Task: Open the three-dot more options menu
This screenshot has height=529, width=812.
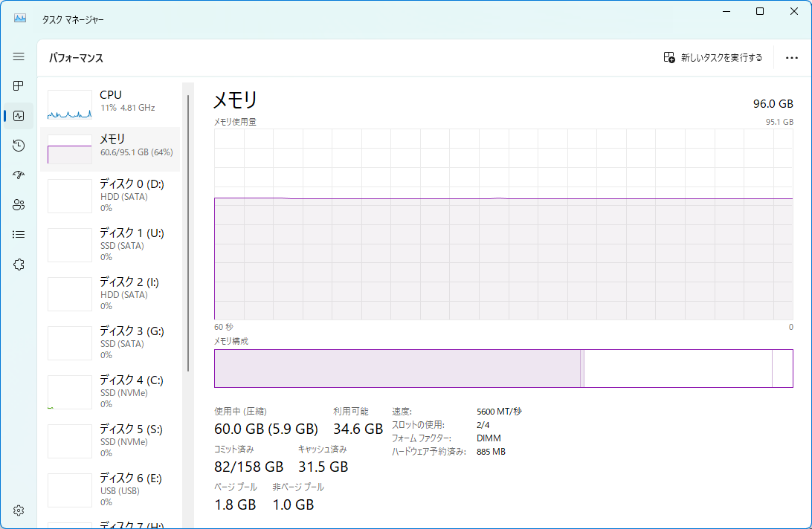Action: [x=791, y=58]
